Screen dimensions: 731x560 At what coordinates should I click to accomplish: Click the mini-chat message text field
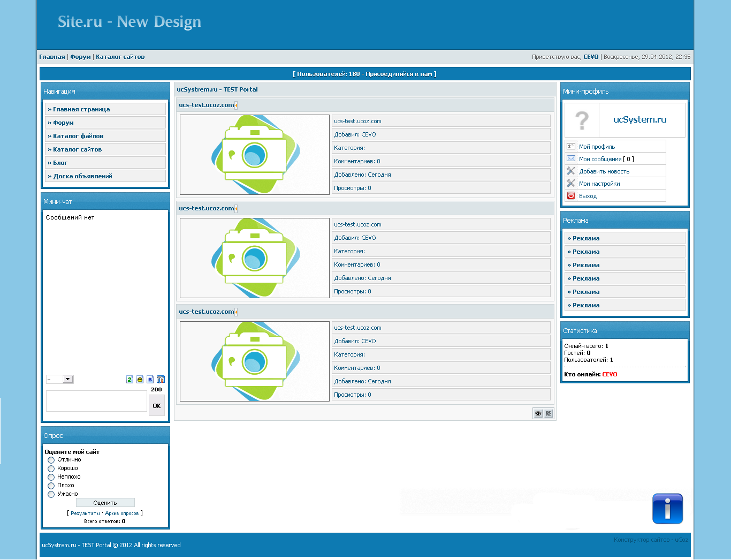tap(96, 401)
